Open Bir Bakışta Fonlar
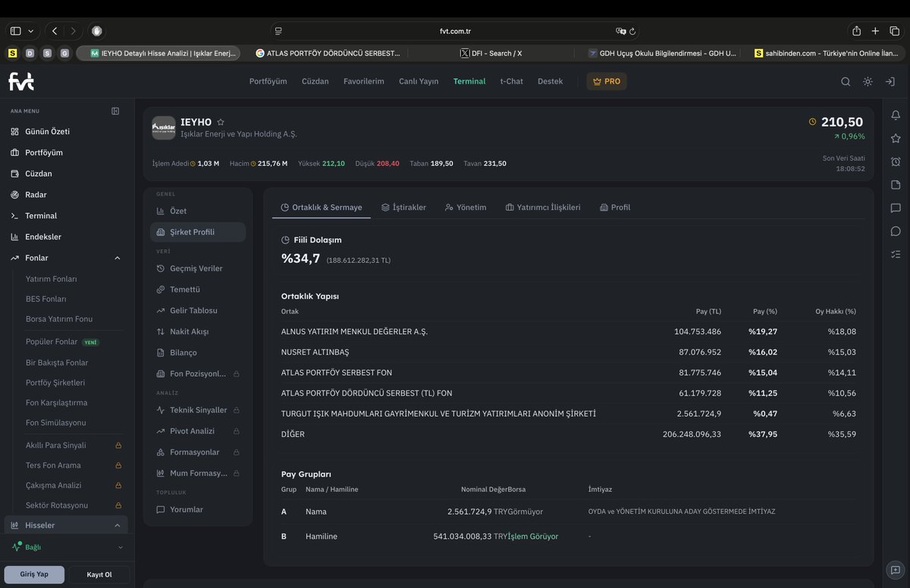Image resolution: width=910 pixels, height=588 pixels. point(57,363)
